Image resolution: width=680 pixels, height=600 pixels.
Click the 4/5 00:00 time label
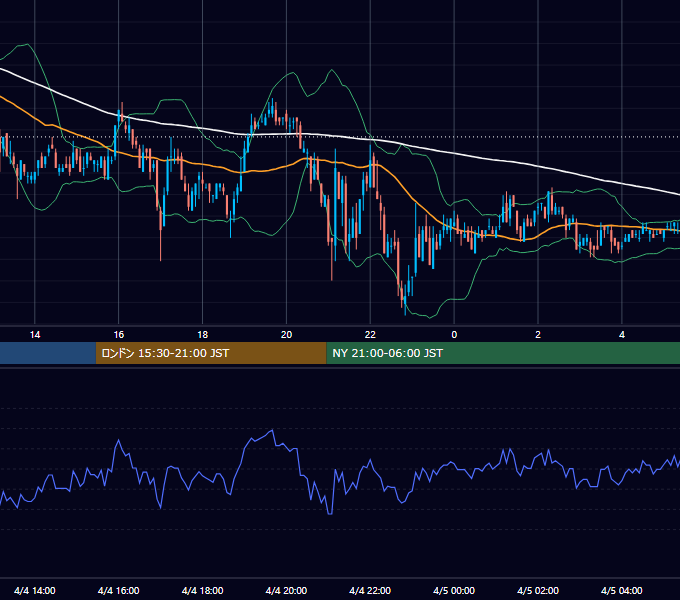click(454, 590)
